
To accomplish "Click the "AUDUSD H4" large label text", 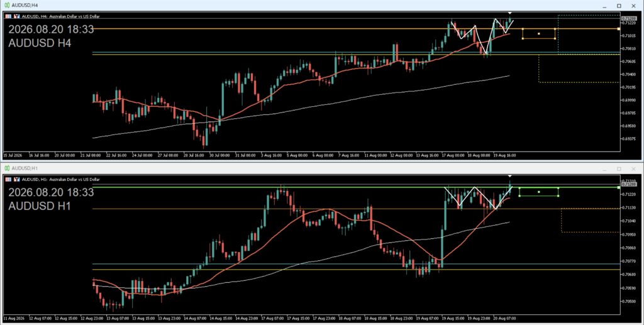I will 40,43.
